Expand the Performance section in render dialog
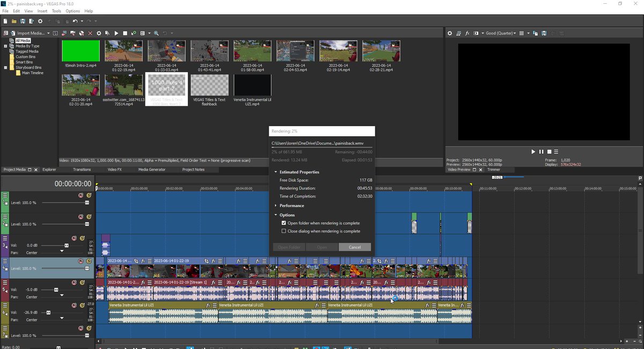644x349 pixels. click(x=276, y=206)
